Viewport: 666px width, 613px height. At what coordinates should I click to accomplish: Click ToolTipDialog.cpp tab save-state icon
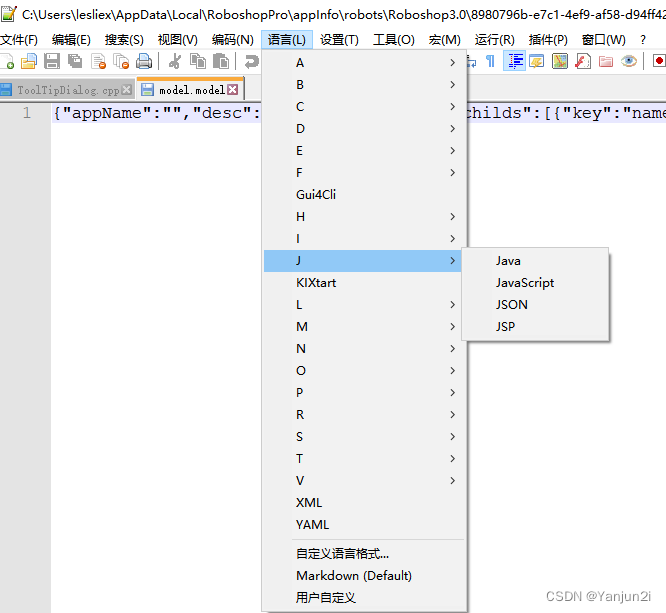(6, 90)
